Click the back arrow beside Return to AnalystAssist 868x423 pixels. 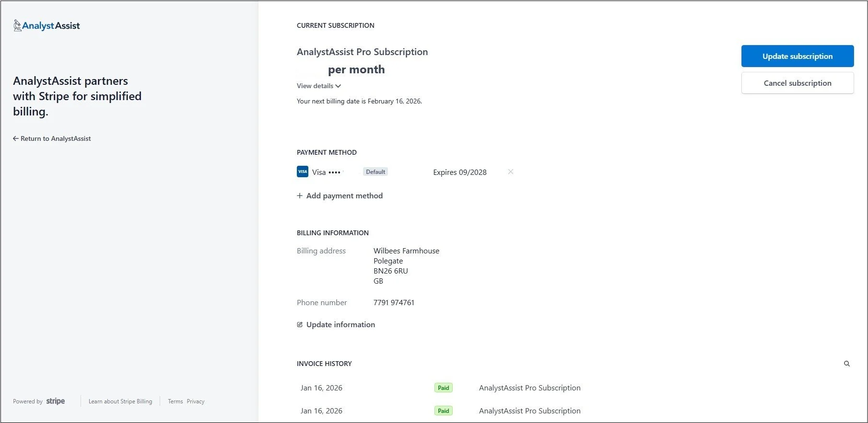(15, 138)
